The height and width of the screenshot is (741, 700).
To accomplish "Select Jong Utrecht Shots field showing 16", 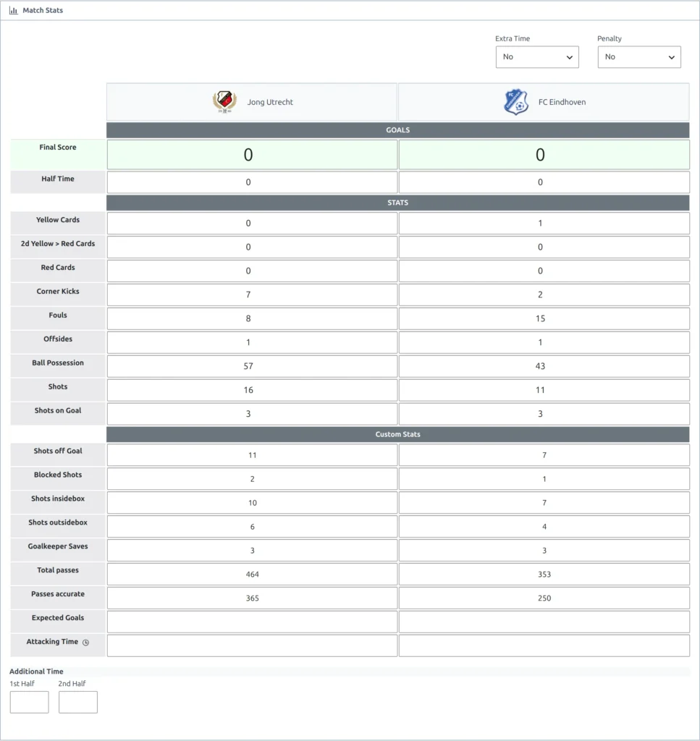I will (x=252, y=390).
